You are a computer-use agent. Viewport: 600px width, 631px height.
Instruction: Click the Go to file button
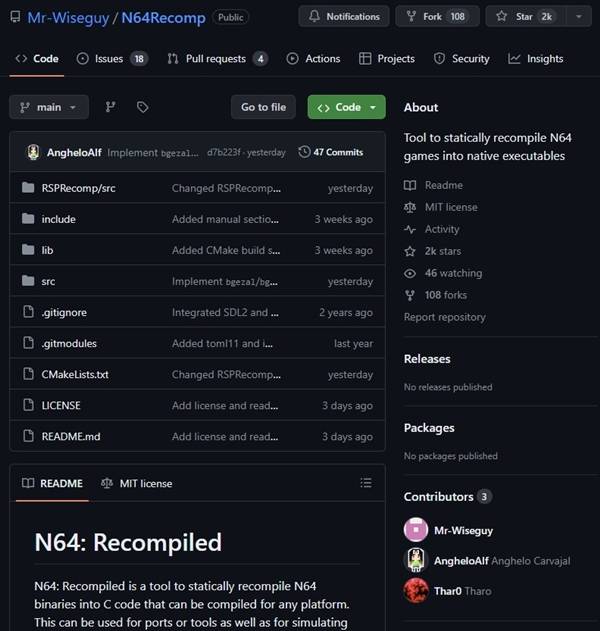264,107
